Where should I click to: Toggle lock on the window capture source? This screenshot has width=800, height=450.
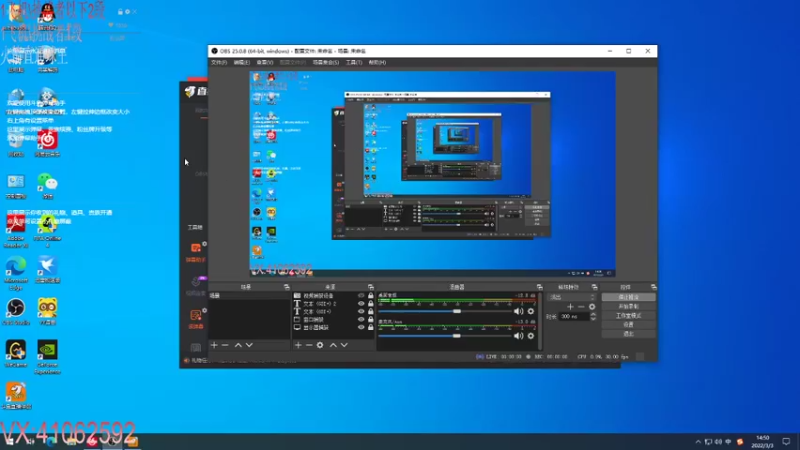click(x=371, y=319)
